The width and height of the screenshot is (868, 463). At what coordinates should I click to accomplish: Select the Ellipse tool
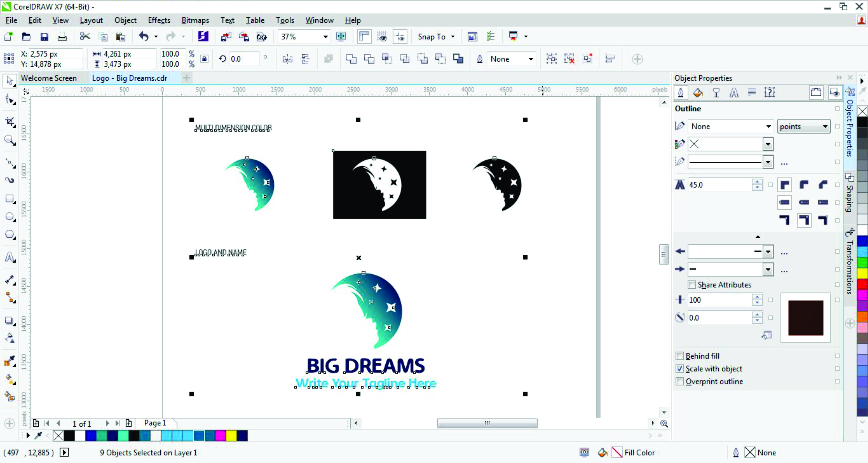click(x=9, y=217)
